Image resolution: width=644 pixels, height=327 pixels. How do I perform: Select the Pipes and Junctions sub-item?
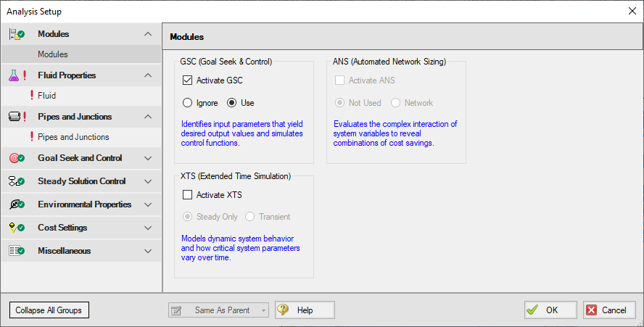(73, 137)
